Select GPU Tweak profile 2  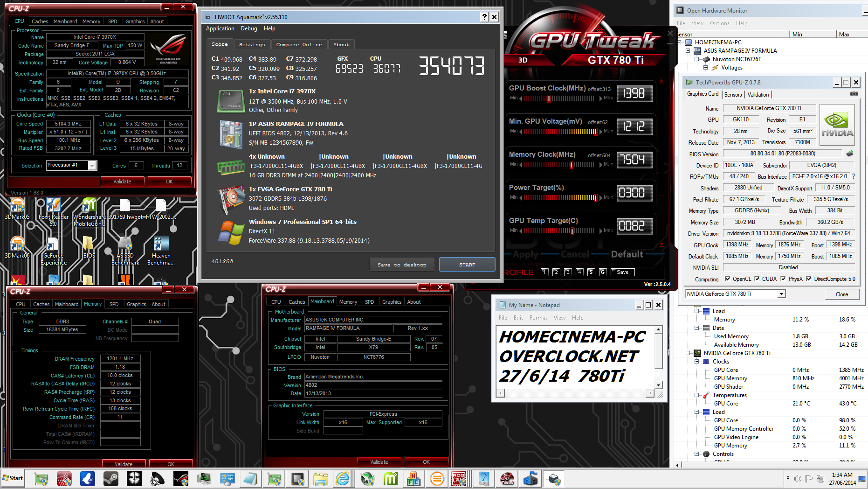coord(556,272)
